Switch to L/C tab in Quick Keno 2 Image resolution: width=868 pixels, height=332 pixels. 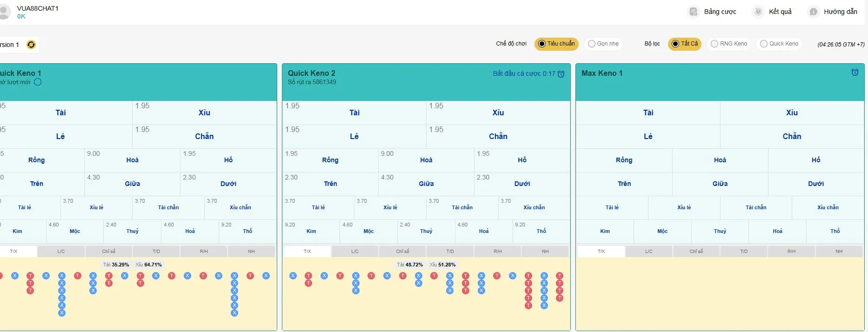pos(355,252)
